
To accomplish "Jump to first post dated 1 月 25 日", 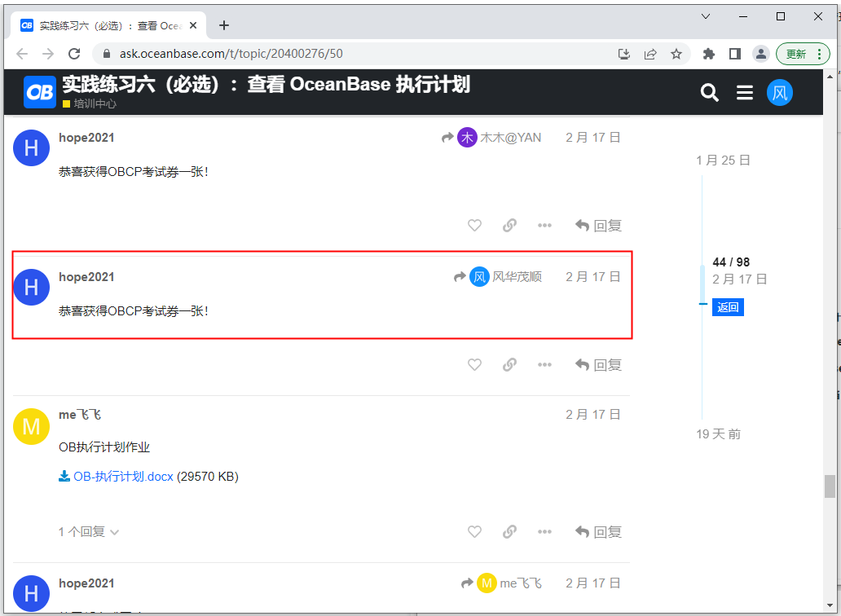I will click(723, 161).
